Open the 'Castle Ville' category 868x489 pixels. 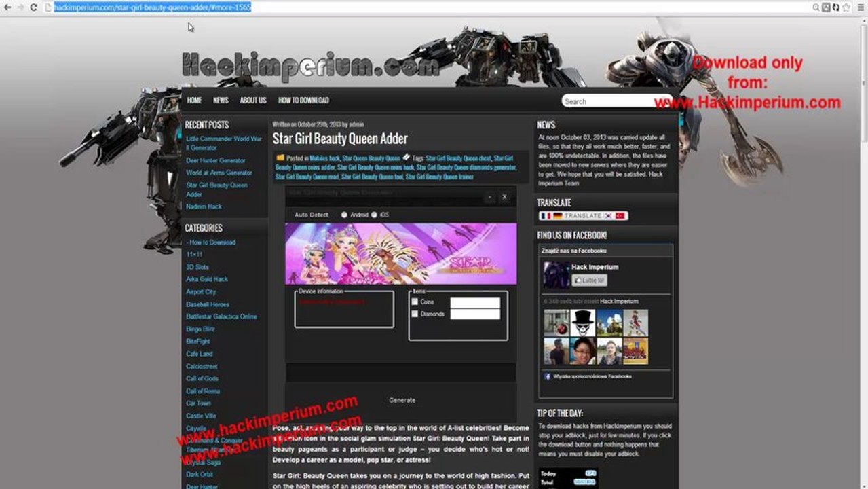click(202, 416)
